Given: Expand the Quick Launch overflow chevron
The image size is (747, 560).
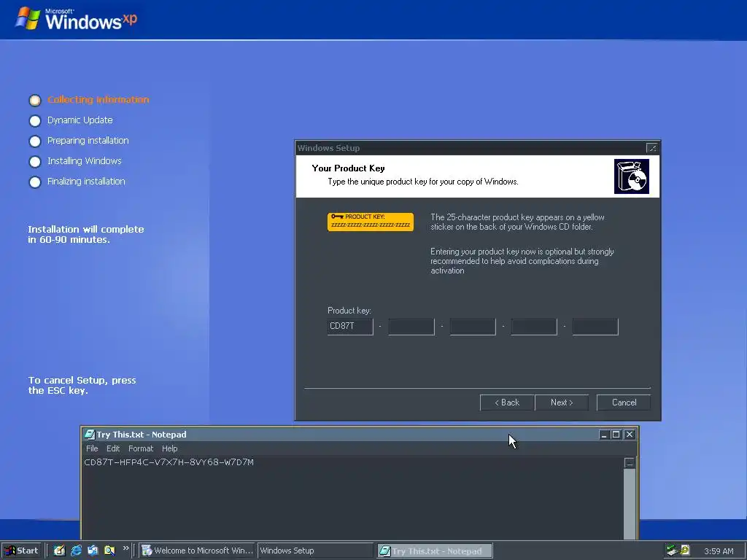Looking at the screenshot, I should pyautogui.click(x=125, y=548).
